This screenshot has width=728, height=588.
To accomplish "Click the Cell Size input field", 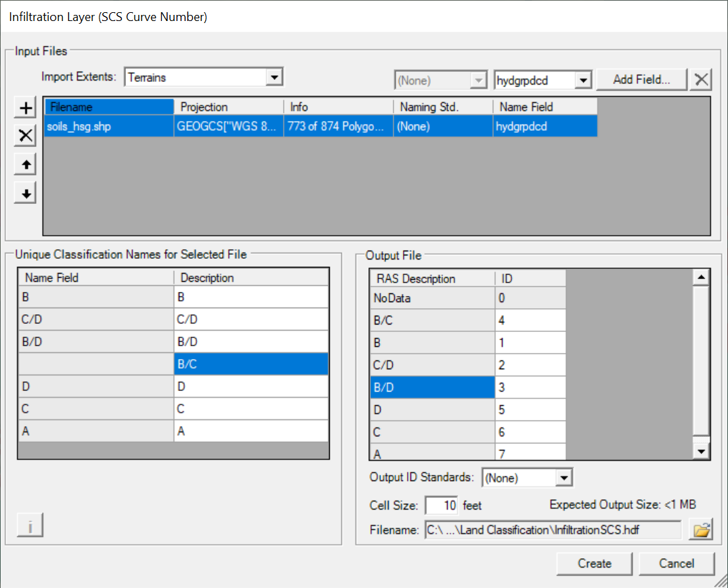I will click(x=442, y=505).
